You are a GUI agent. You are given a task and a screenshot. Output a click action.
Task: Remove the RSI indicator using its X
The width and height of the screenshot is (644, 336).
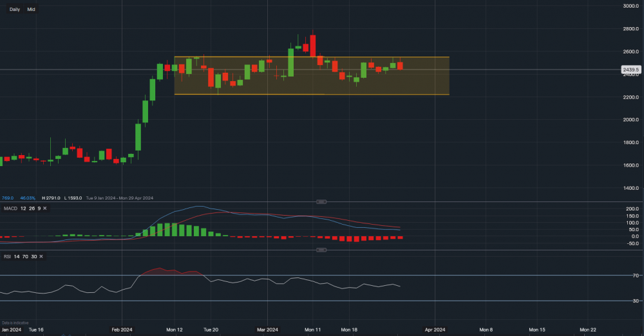click(42, 256)
